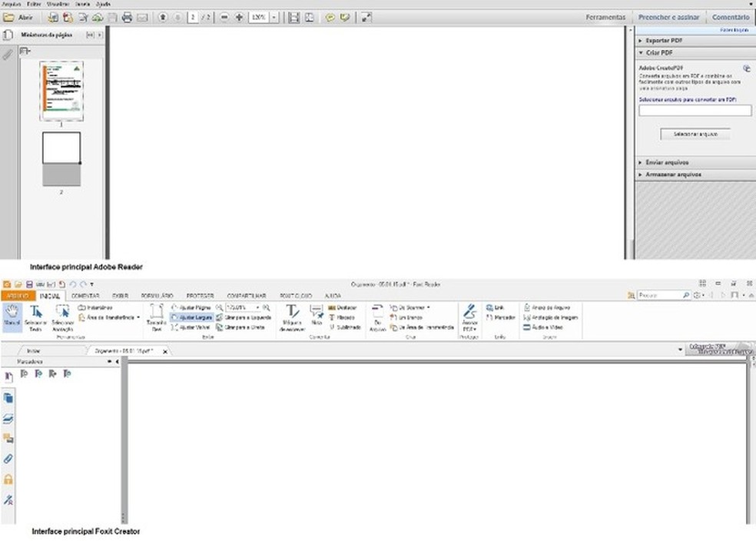Click the file selection input field in Criar PDF
This screenshot has width=756, height=544.
pos(695,111)
